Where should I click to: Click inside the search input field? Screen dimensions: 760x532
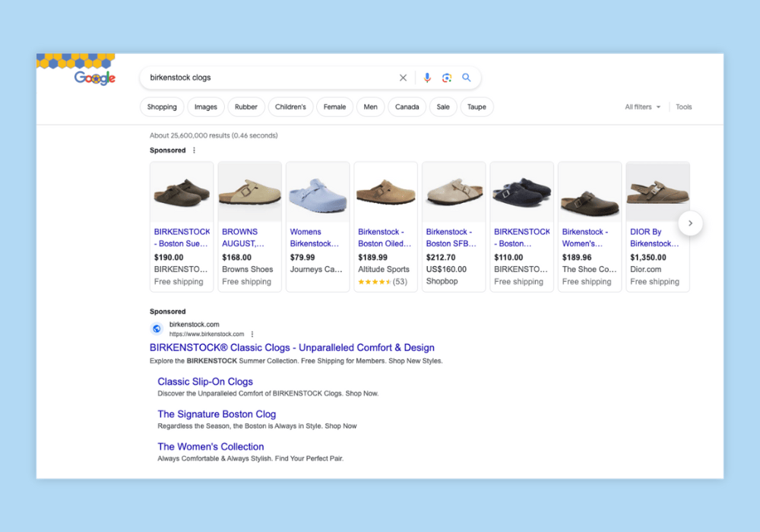click(x=266, y=78)
